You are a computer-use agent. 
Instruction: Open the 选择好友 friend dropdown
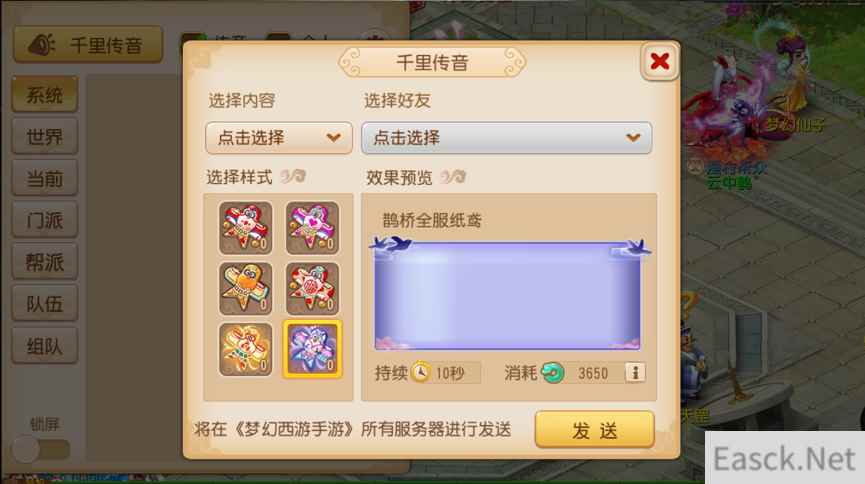tap(506, 137)
